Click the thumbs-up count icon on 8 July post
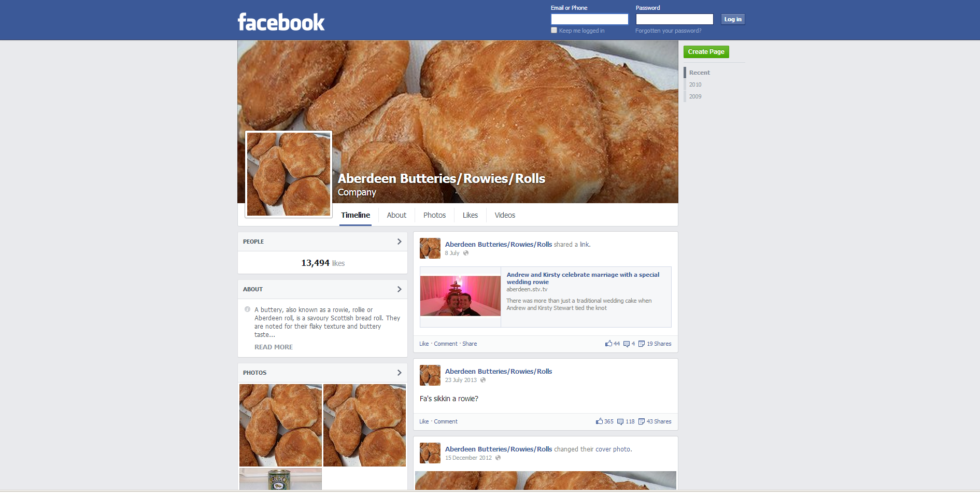The height and width of the screenshot is (495, 980). tap(608, 344)
